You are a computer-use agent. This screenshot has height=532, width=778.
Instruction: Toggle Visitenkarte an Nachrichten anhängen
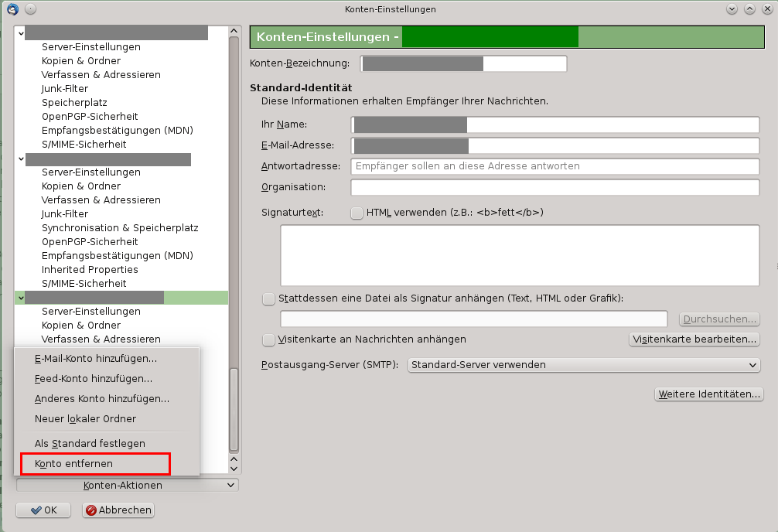[x=268, y=339]
